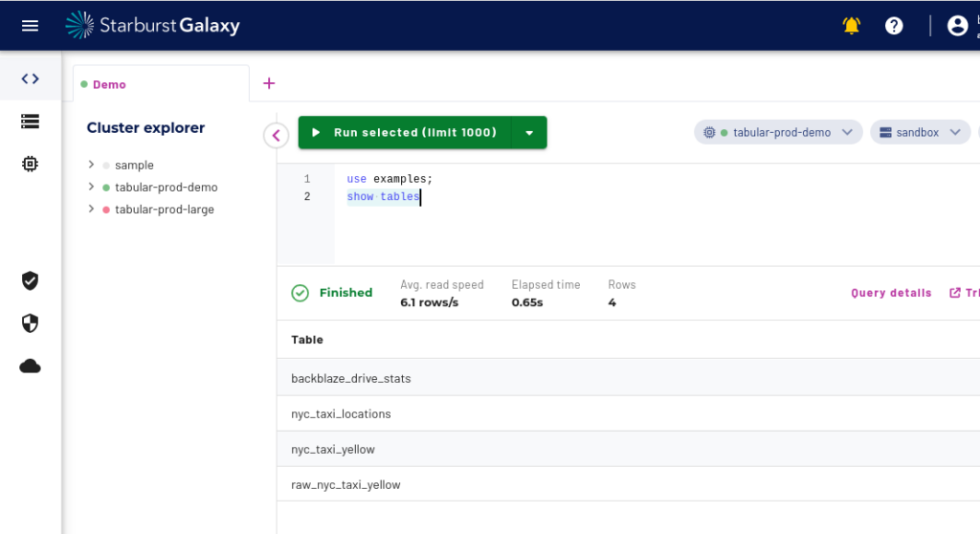Image resolution: width=980 pixels, height=534 pixels.
Task: Open the clusters chip icon in sidebar
Action: point(30,164)
